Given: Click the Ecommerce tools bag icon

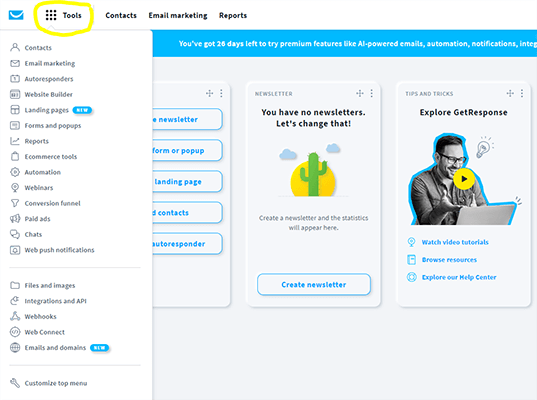Looking at the screenshot, I should [15, 156].
